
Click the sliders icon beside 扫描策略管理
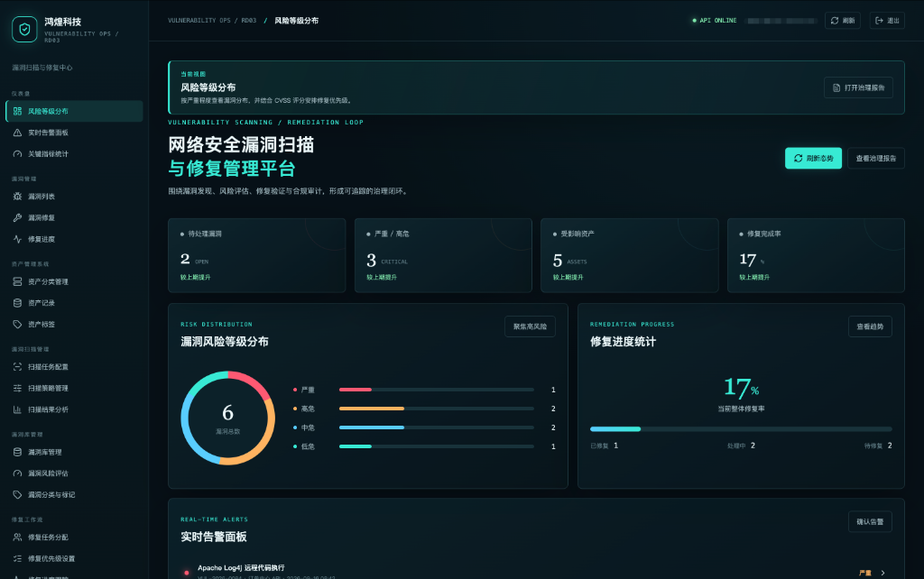pyautogui.click(x=18, y=388)
